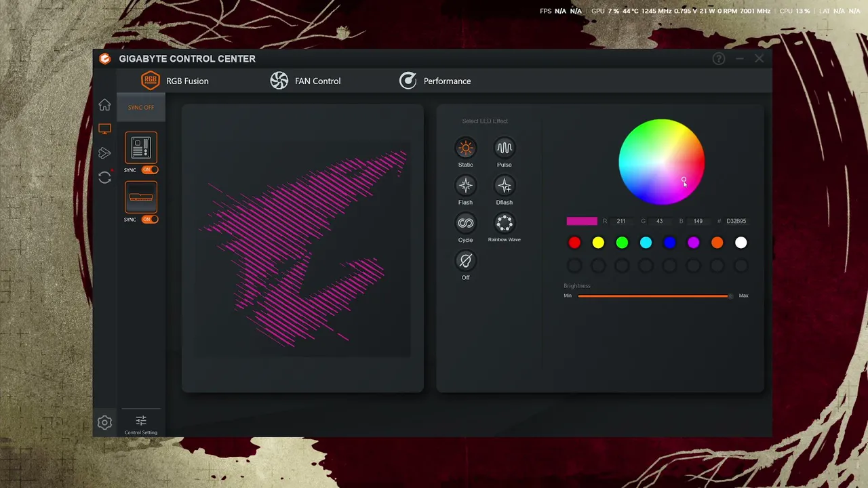Viewport: 868px width, 488px height.
Task: Click the "44 °C" GPU temperature in overlay
Action: point(631,12)
